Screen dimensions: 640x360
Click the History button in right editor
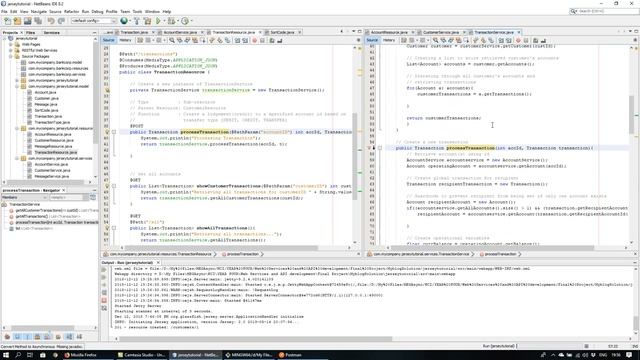coord(389,40)
